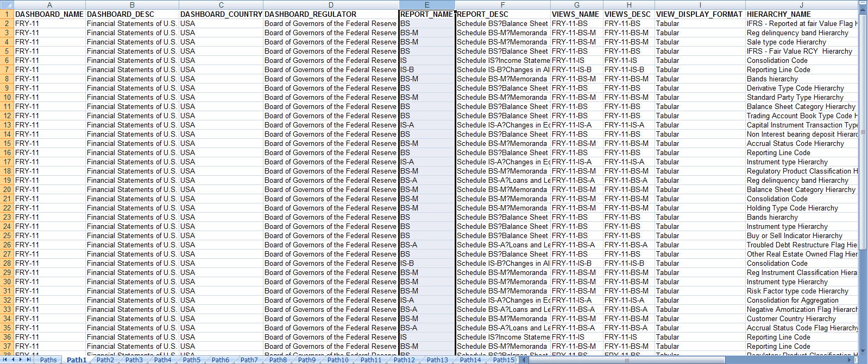Image resolution: width=868 pixels, height=364 pixels.
Task: Open the Path10 sheet tab
Action: pyautogui.click(x=338, y=360)
